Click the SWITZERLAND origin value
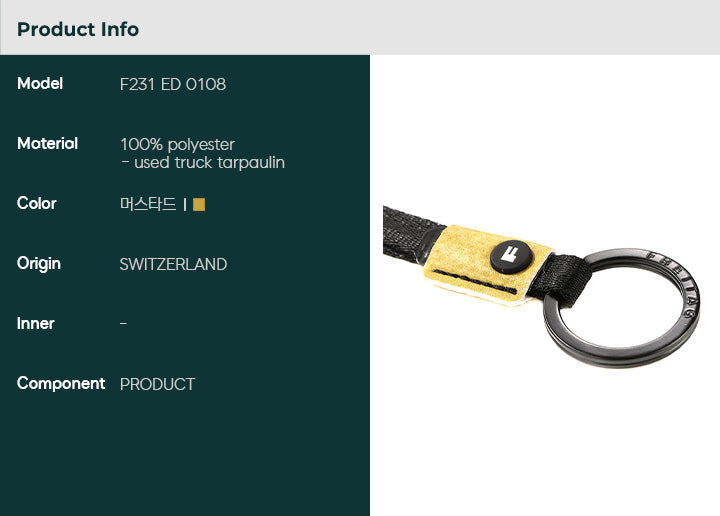720x516 pixels. coord(173,264)
